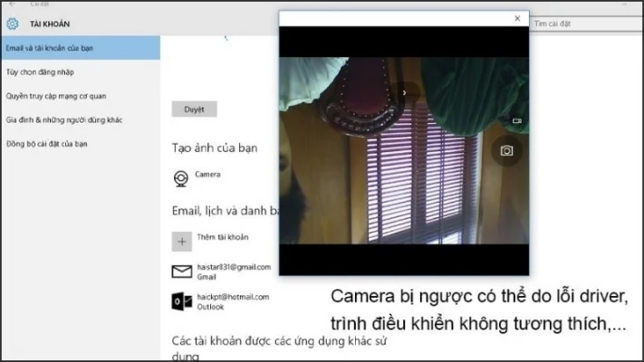The width and height of the screenshot is (644, 362).
Task: Expand camera controls chevron arrow
Action: pos(404,91)
